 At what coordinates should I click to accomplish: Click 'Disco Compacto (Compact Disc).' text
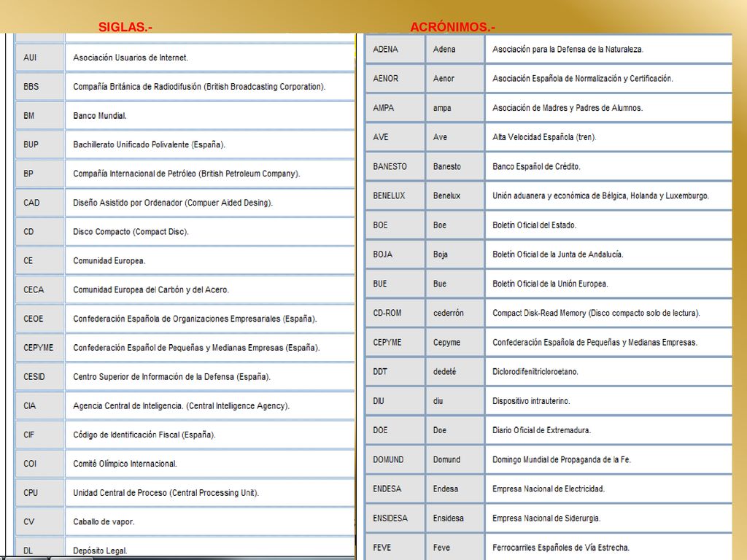click(x=131, y=232)
